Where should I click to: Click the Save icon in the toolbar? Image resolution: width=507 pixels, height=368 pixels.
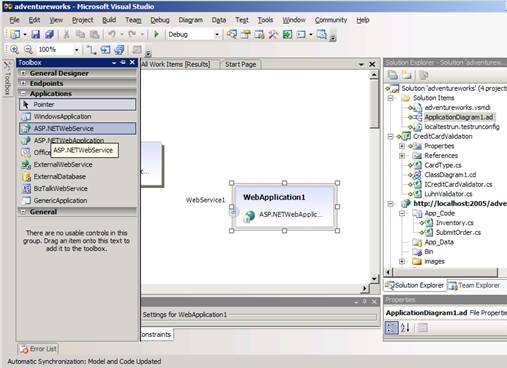[36, 34]
